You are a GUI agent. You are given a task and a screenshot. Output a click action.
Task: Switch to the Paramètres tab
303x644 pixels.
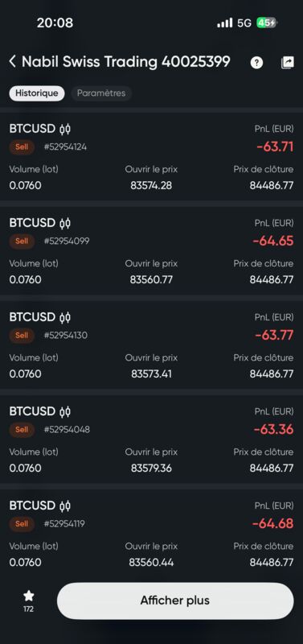coord(101,93)
